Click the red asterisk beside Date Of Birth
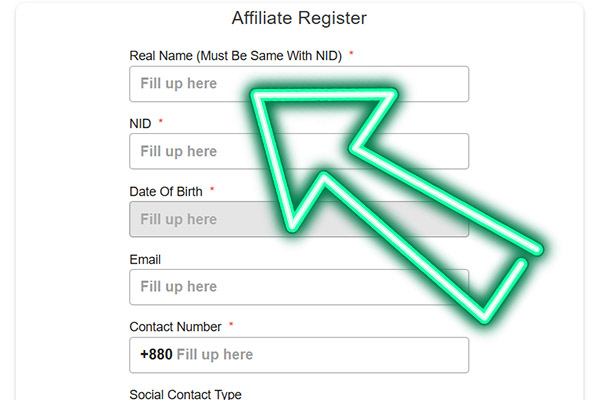Screen dimensions: 600x400 [x=212, y=190]
